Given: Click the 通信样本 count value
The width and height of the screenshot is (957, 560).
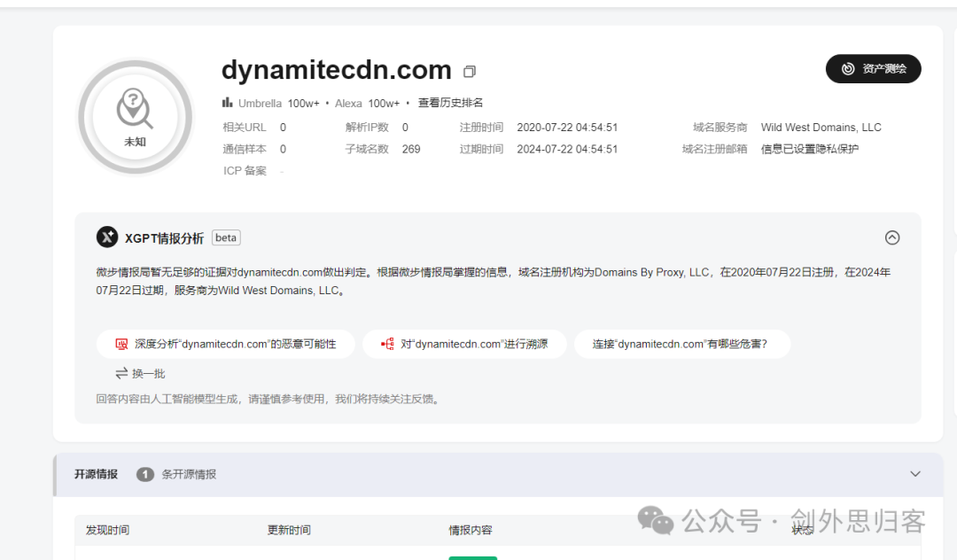Looking at the screenshot, I should click(284, 150).
